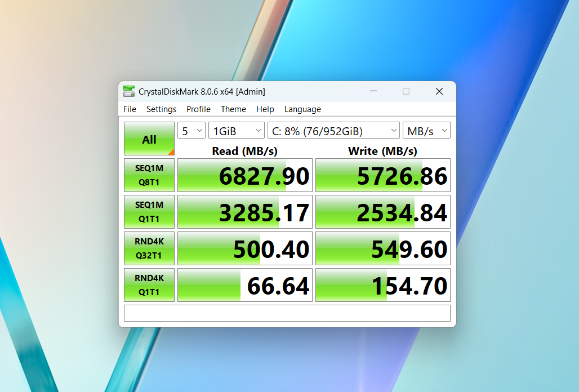Open the File menu
Screen dimensions: 579x392
130,109
